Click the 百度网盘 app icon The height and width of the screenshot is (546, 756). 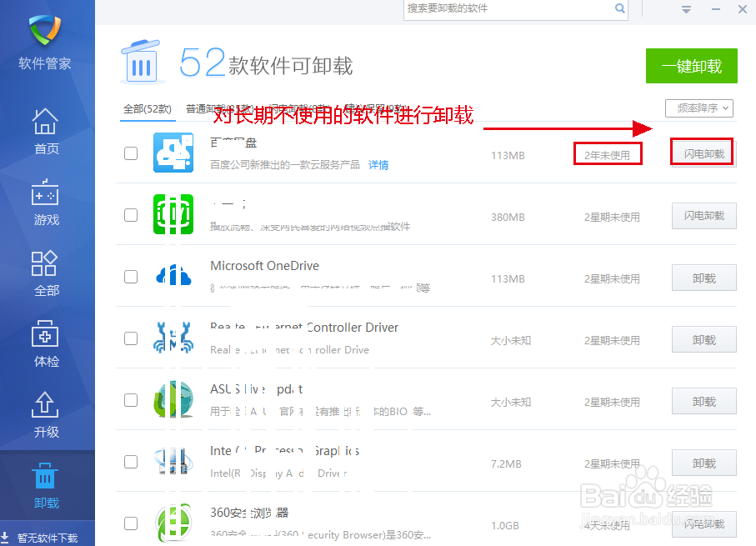click(x=173, y=153)
